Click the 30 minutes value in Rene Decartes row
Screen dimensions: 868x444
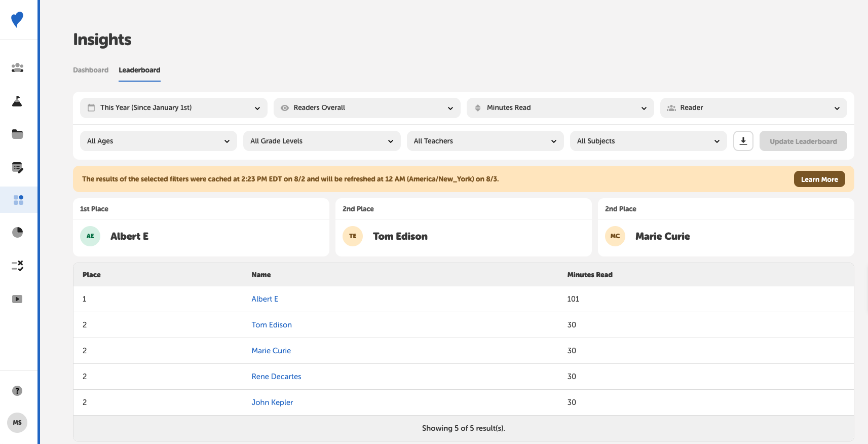[x=572, y=377]
